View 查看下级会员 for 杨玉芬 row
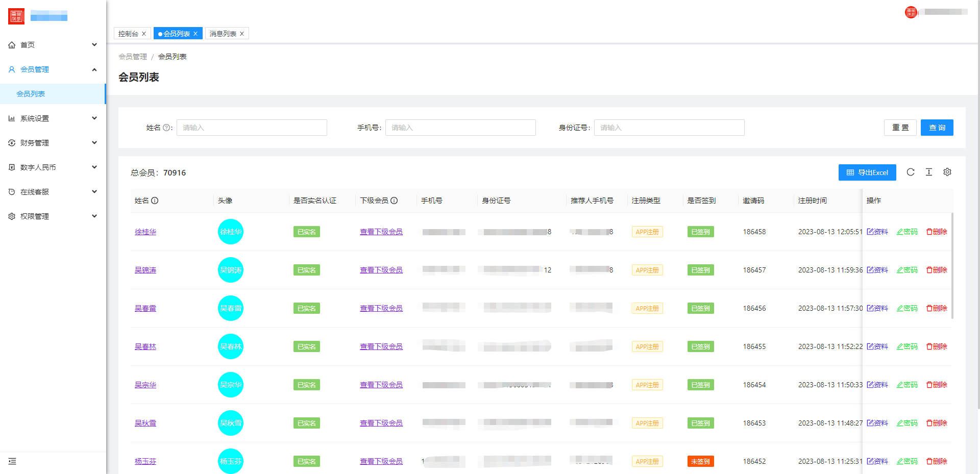 point(381,461)
